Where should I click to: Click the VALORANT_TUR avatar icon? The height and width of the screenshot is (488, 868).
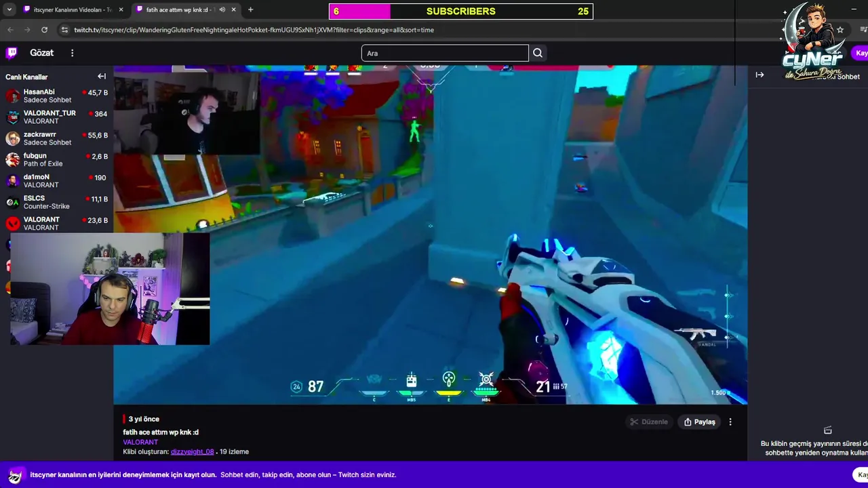pos(13,117)
